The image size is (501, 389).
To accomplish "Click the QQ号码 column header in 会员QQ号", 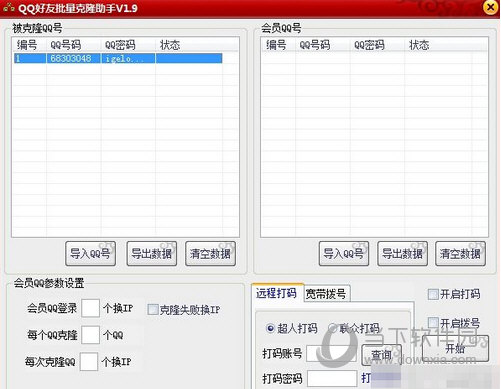I will [322, 45].
